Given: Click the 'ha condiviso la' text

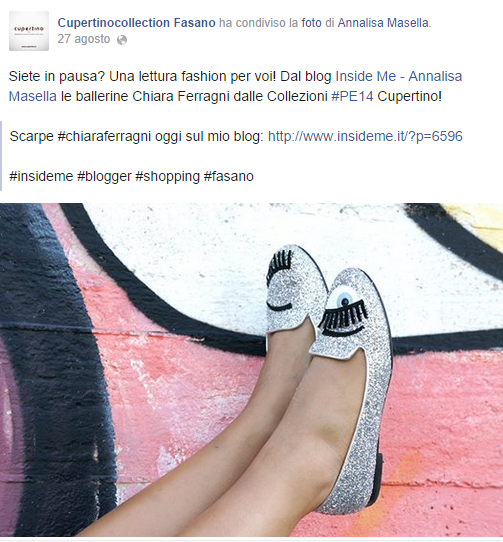Looking at the screenshot, I should [x=259, y=23].
